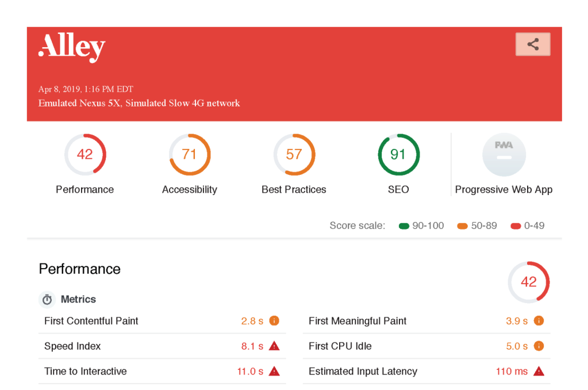Click the red 0-49 score scale swatch
The height and width of the screenshot is (390, 588).
click(516, 226)
